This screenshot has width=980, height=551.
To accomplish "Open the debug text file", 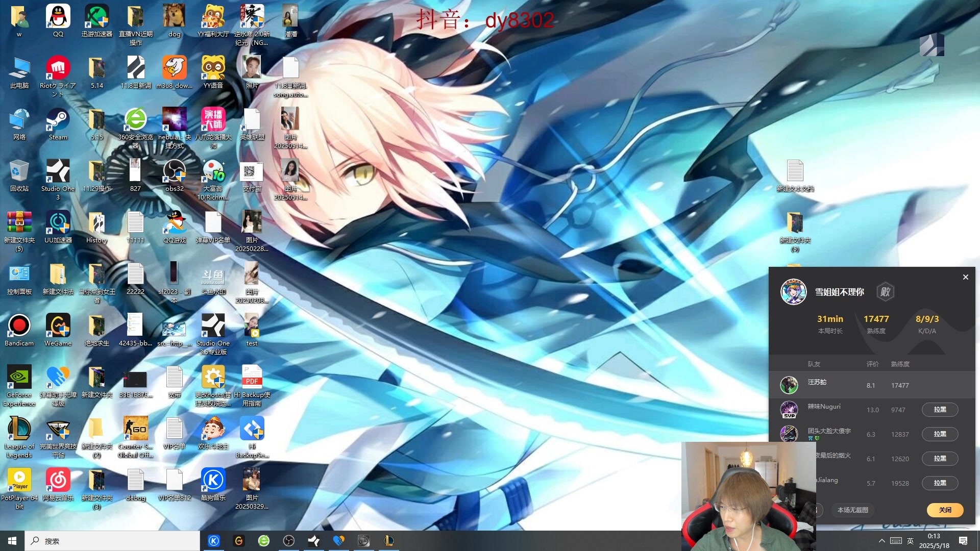I will [x=136, y=485].
